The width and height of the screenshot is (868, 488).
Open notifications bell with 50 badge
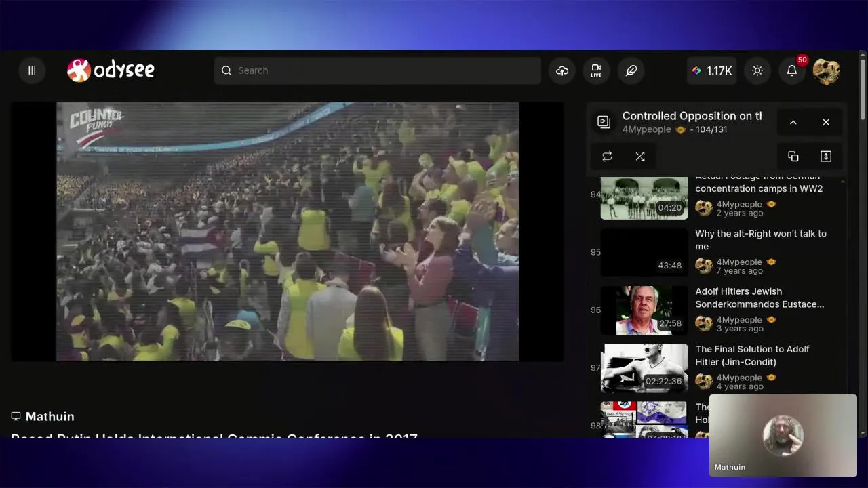click(792, 70)
